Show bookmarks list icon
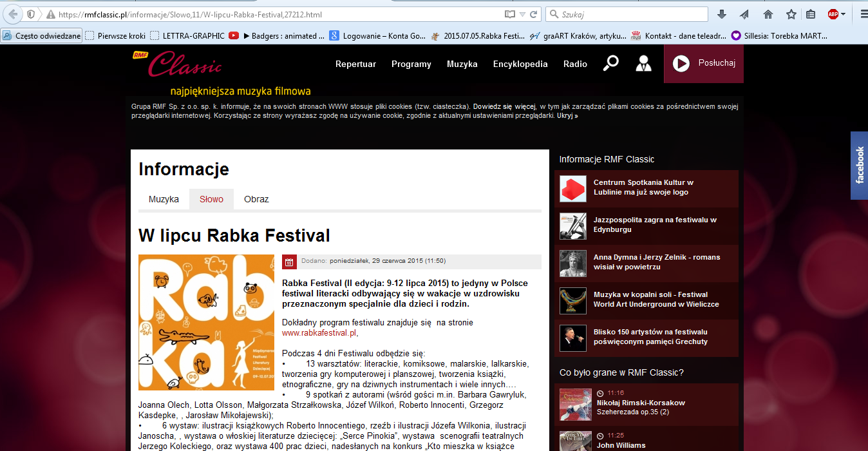868x451 pixels. [x=811, y=14]
